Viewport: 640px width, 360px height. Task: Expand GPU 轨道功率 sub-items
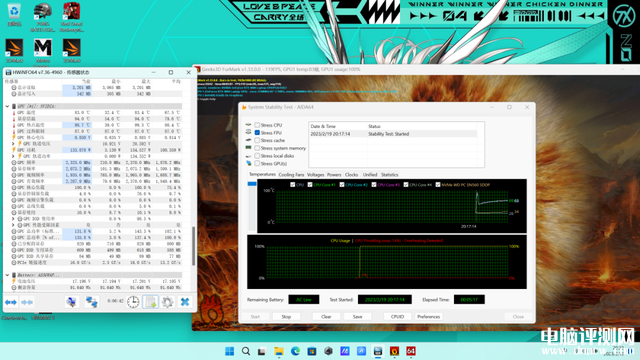(x=13, y=156)
